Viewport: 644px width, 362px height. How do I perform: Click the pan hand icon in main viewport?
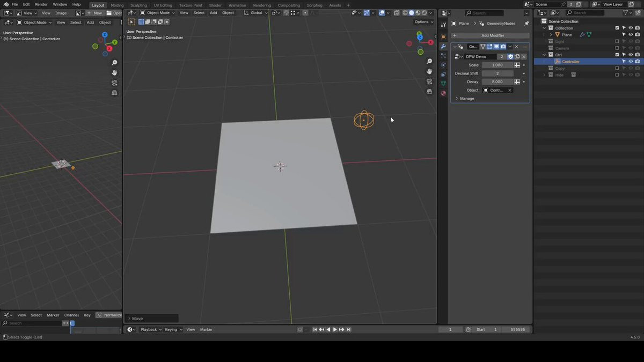[x=429, y=71]
